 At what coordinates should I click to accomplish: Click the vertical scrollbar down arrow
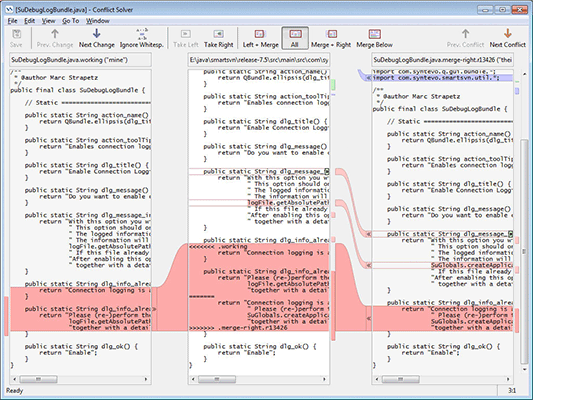[x=524, y=369]
